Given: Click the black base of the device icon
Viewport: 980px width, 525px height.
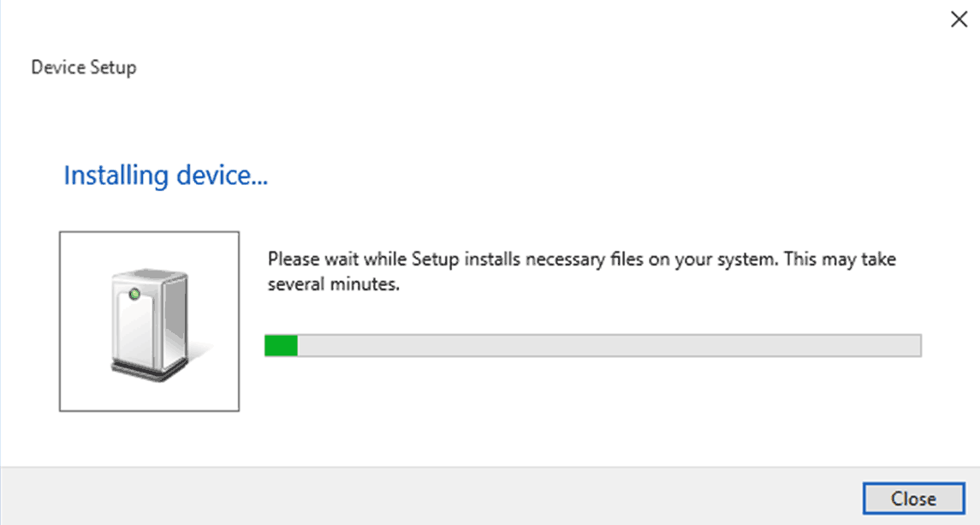Looking at the screenshot, I should coord(150,369).
